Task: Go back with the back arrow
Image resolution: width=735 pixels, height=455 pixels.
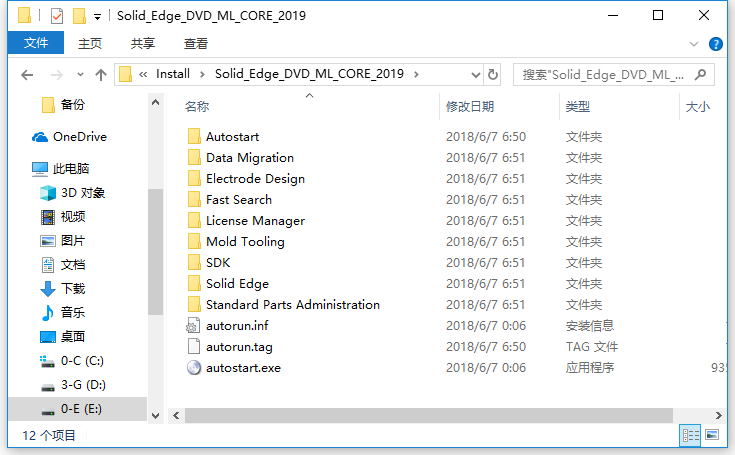Action: [27, 75]
